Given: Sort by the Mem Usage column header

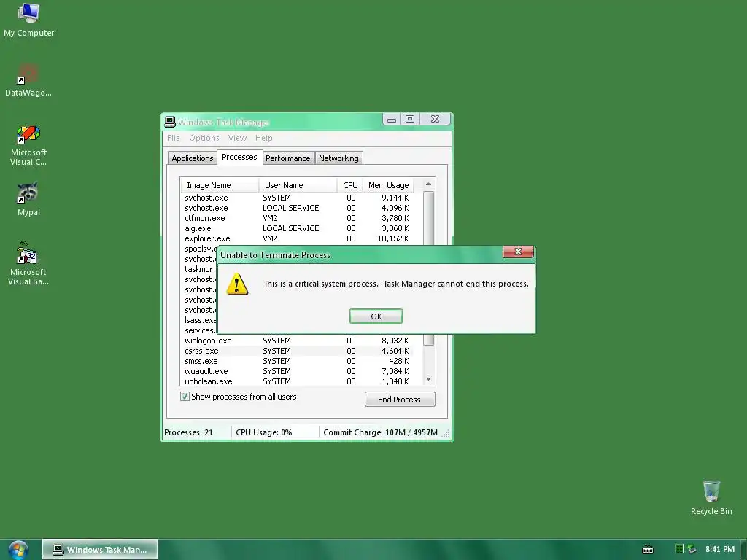Looking at the screenshot, I should pos(388,185).
